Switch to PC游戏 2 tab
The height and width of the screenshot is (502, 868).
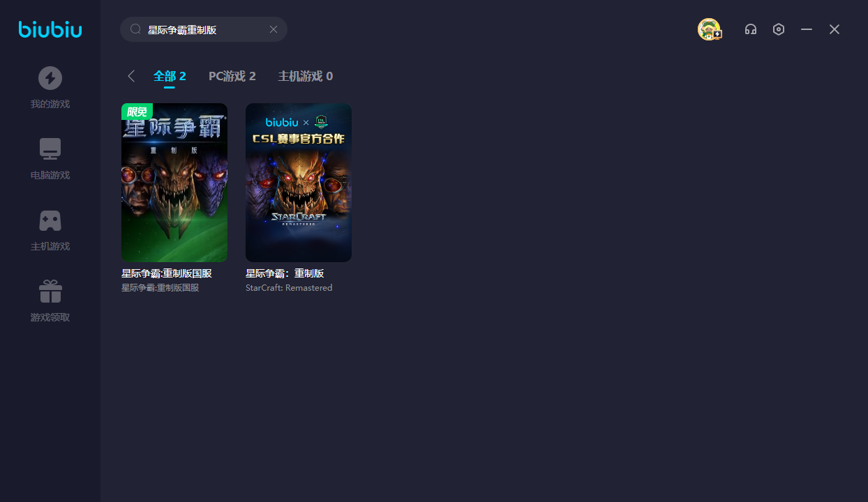tap(232, 76)
